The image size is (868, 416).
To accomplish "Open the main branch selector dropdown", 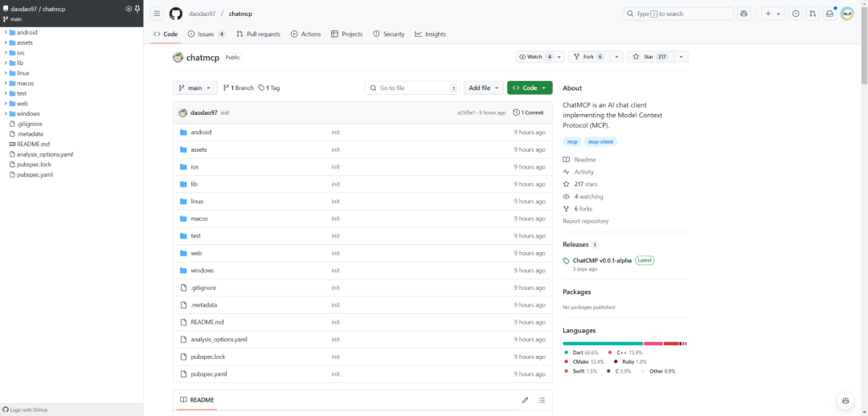I will point(194,88).
